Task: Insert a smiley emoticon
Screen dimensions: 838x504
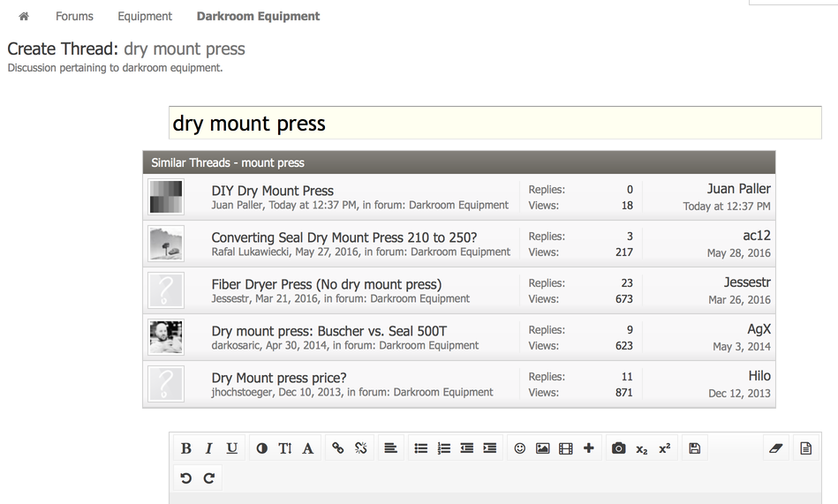Action: 520,448
